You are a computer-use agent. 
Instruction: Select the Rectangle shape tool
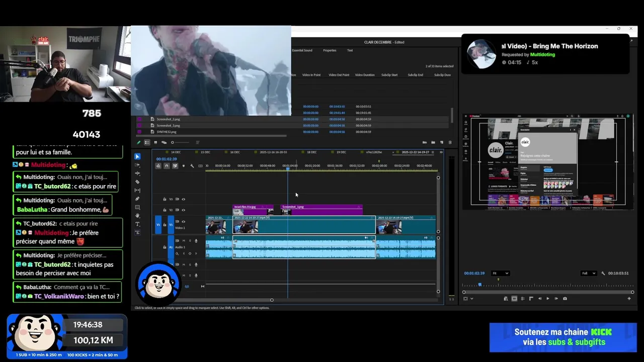[x=137, y=207]
